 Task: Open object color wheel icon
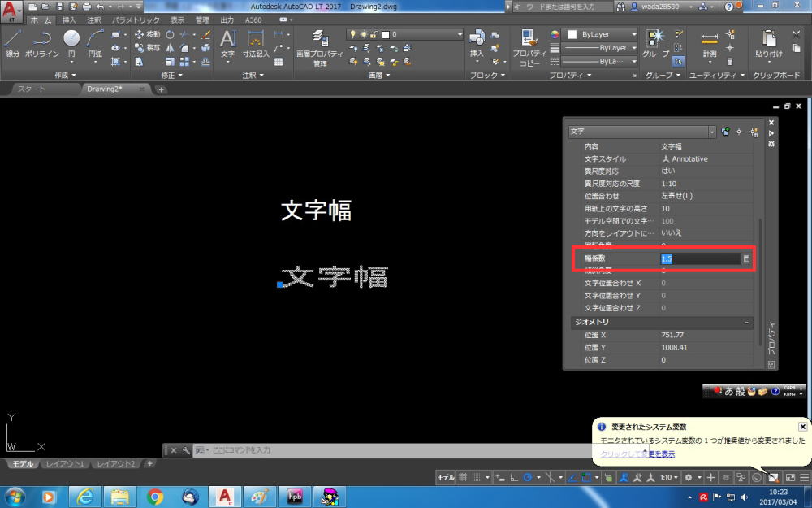(555, 34)
